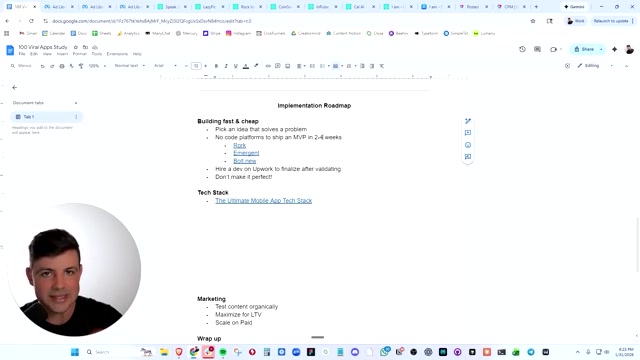
Task: Click the font size input field
Action: [196, 66]
